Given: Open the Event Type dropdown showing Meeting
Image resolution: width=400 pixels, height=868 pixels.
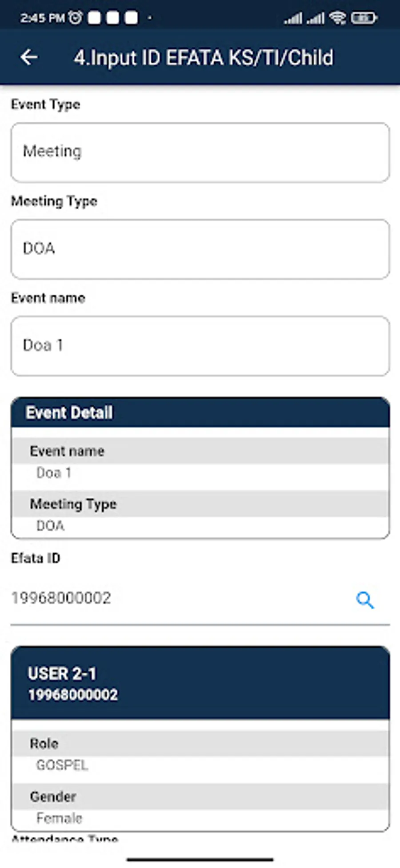Looking at the screenshot, I should point(200,152).
